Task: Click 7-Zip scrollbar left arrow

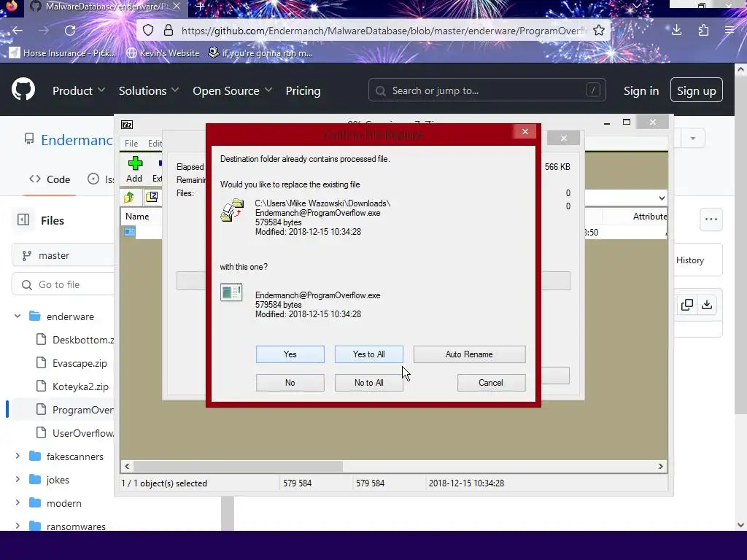Action: (x=127, y=466)
